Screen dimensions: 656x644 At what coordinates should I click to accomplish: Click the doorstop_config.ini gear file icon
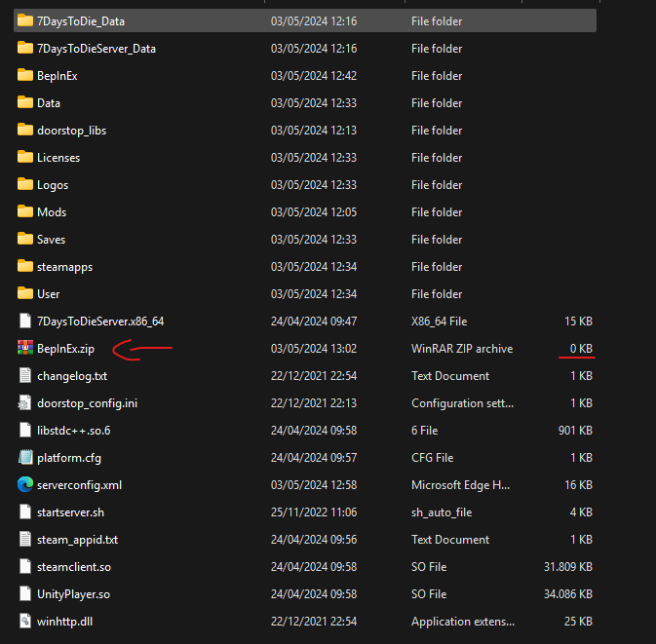pos(24,402)
